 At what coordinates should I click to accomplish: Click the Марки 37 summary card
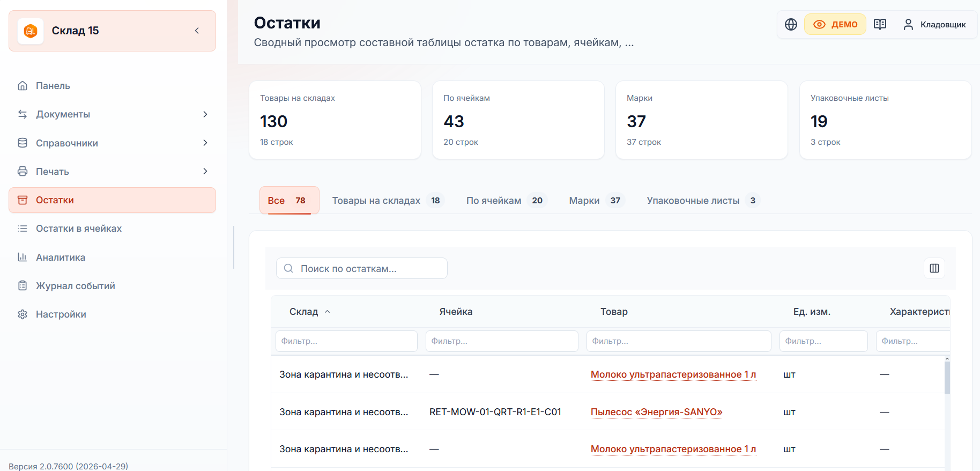coord(702,120)
